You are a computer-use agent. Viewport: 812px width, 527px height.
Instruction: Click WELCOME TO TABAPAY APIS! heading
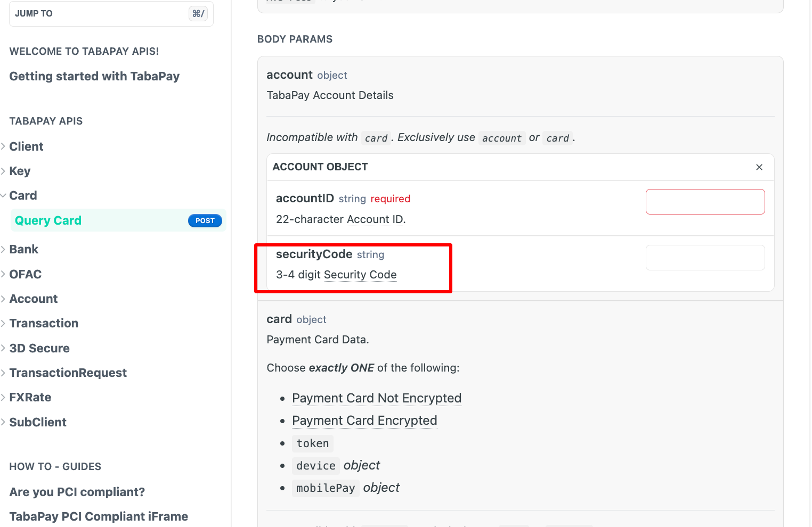tap(84, 51)
